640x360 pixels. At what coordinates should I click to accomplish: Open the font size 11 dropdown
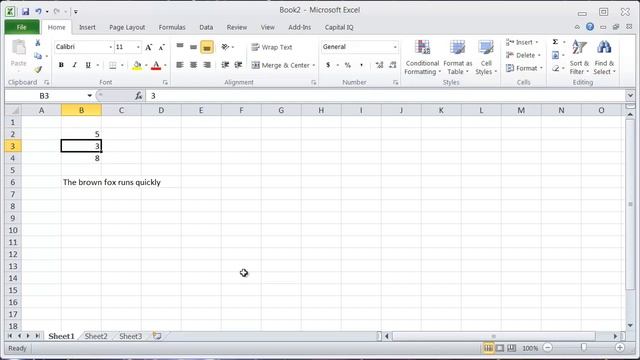[138, 47]
